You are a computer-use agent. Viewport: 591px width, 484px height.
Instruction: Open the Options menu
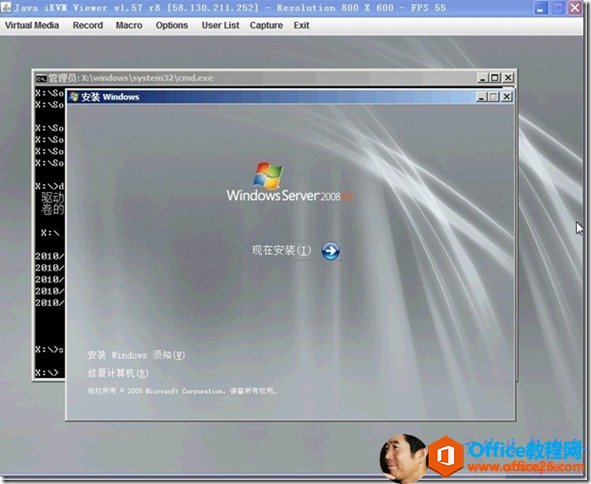[x=172, y=25]
